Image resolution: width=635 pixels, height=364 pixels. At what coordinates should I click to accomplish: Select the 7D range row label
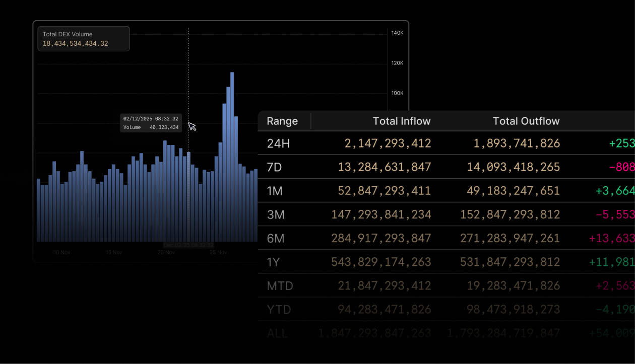click(274, 167)
